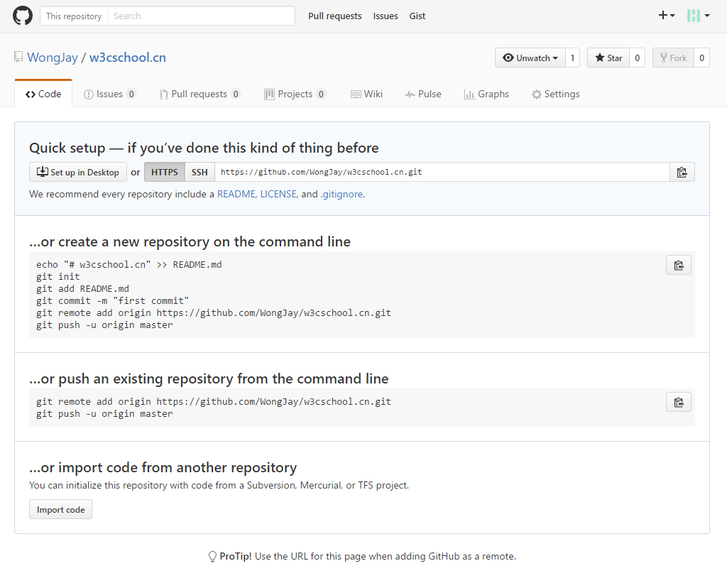Open the WongJay owner profile link
Viewport: 727px width, 588px height.
click(x=53, y=58)
